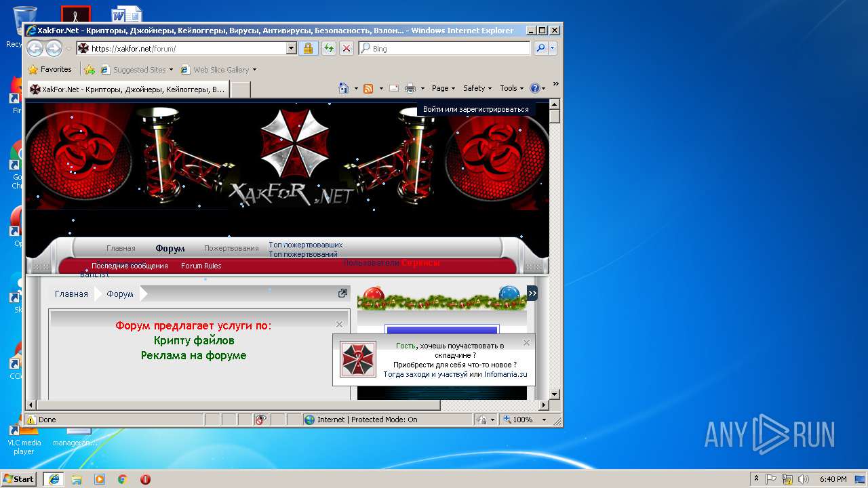Show more command bar items chevron
868x488 pixels.
click(556, 85)
